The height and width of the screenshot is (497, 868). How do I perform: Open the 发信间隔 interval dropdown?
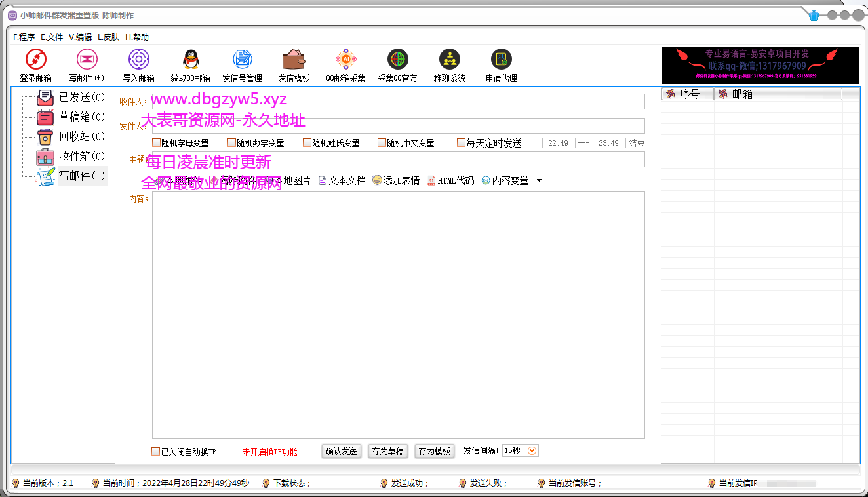(530, 450)
